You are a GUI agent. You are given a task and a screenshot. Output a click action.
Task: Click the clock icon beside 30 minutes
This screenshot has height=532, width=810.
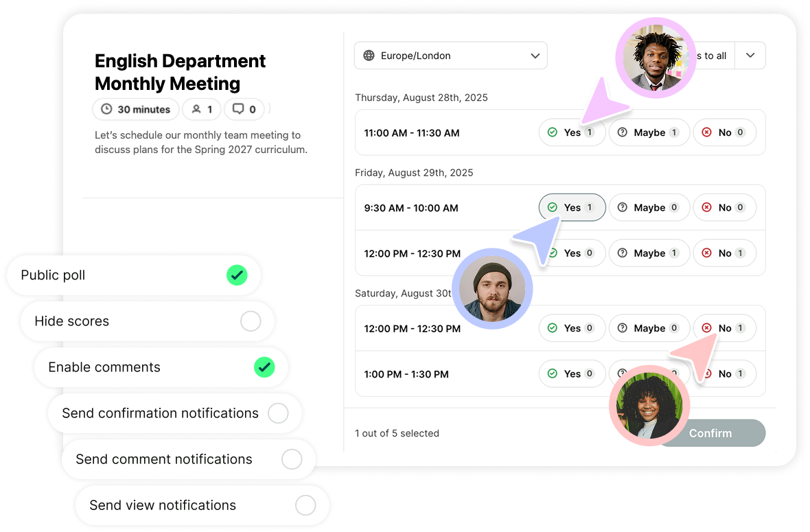pos(106,109)
